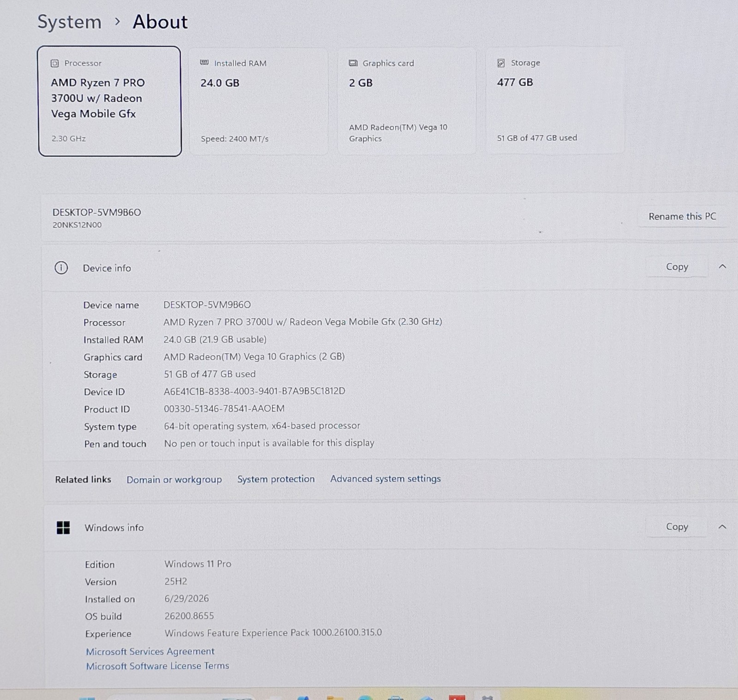Open System protection link
The width and height of the screenshot is (738, 700).
(276, 479)
